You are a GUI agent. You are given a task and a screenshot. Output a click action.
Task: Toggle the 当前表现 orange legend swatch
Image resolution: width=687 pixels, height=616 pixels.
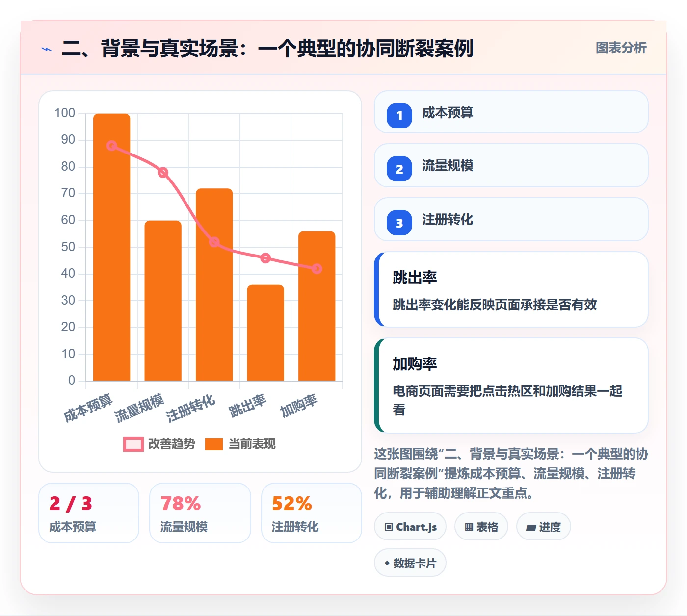(214, 444)
